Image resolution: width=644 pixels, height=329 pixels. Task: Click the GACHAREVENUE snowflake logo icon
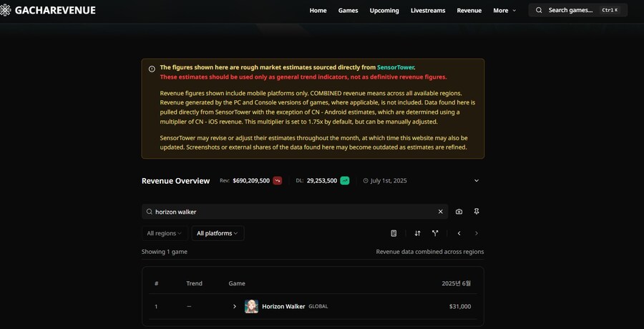[x=5, y=10]
